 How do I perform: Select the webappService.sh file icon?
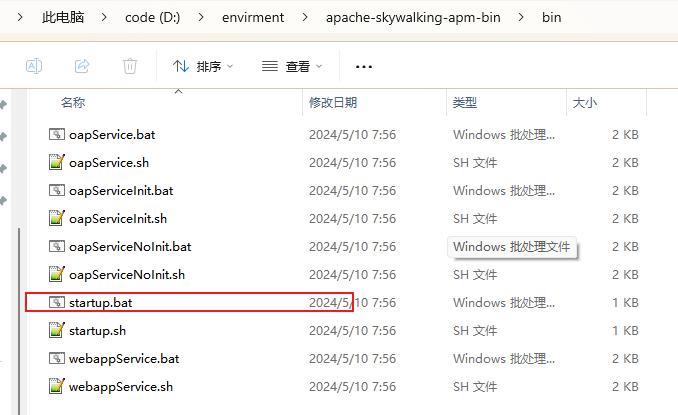coord(57,386)
